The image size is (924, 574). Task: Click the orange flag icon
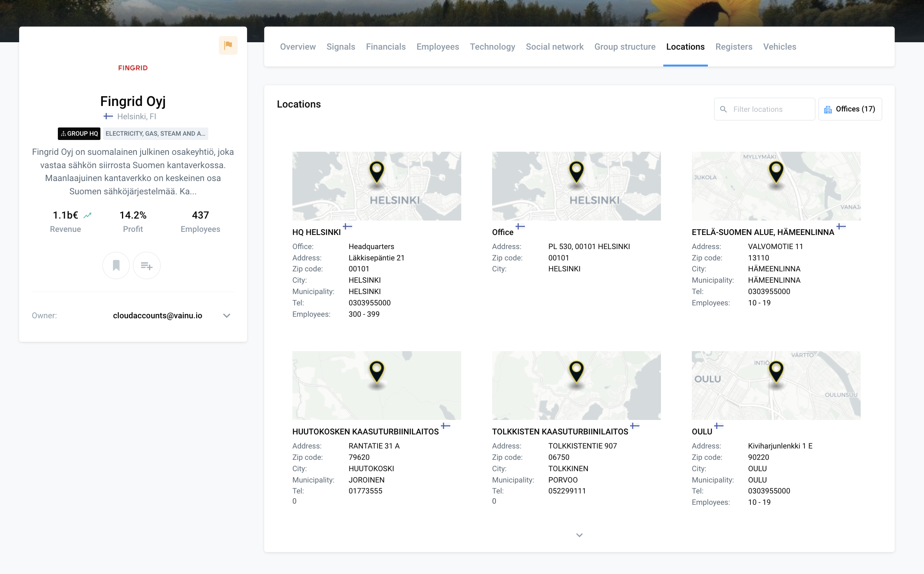(228, 45)
